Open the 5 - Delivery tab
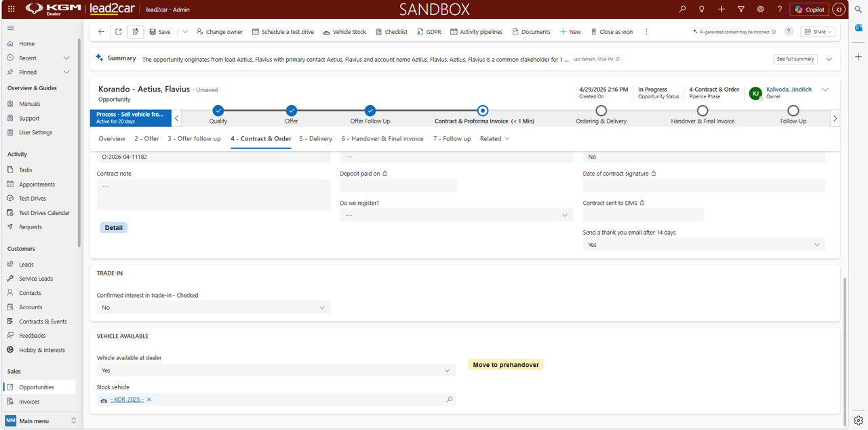This screenshot has height=430, width=868. (316, 139)
